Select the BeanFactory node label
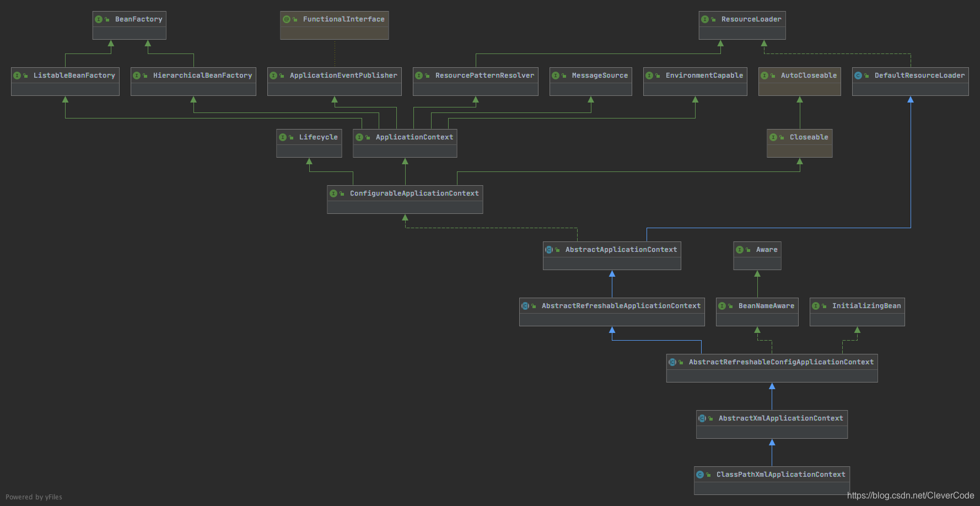980x506 pixels. click(x=139, y=19)
